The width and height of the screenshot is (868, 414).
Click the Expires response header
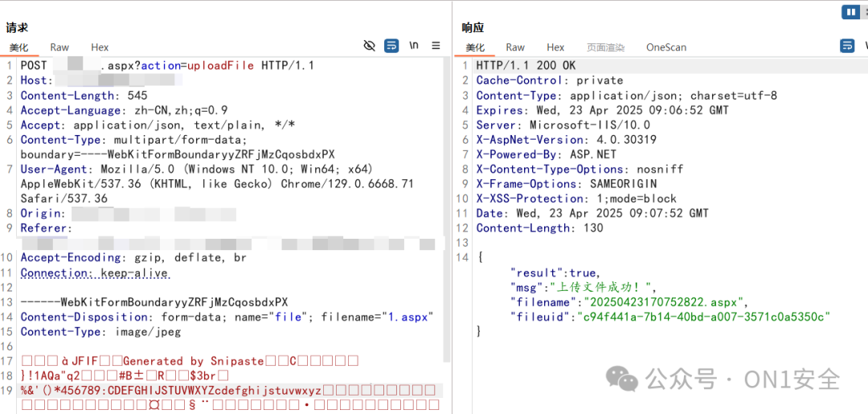coord(602,110)
